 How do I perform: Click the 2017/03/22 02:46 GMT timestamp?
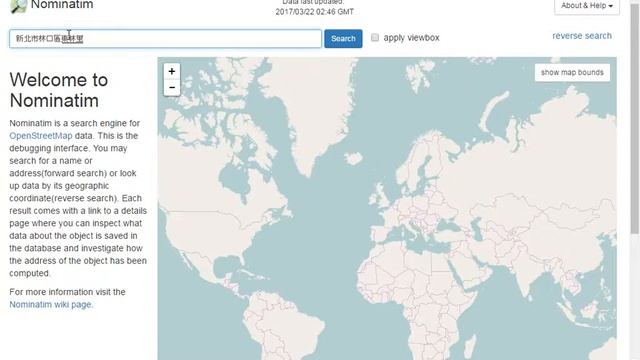point(314,12)
